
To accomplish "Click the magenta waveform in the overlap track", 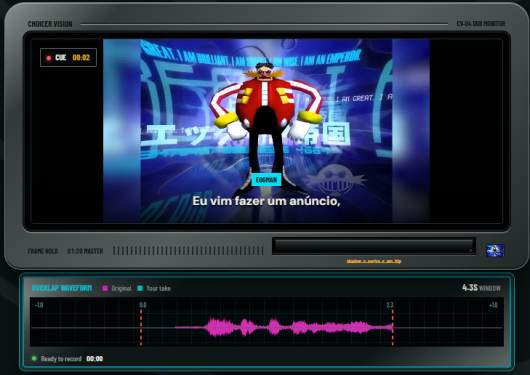I will click(x=284, y=327).
